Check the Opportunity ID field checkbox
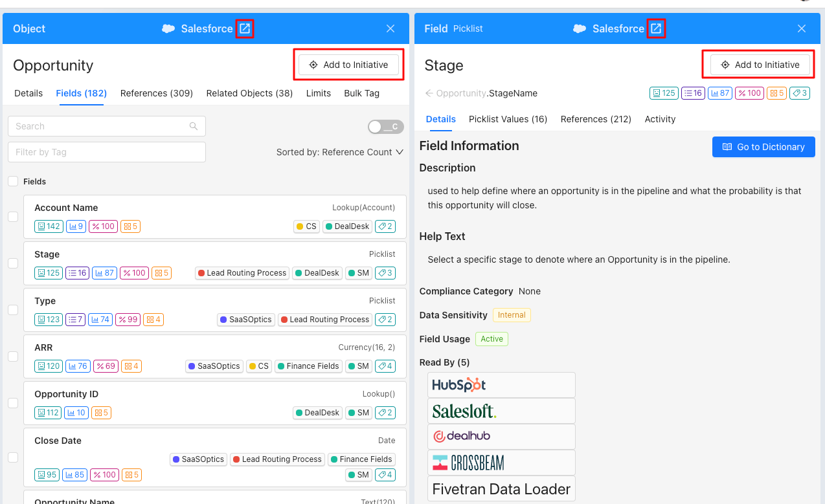The width and height of the screenshot is (825, 504). 13,403
